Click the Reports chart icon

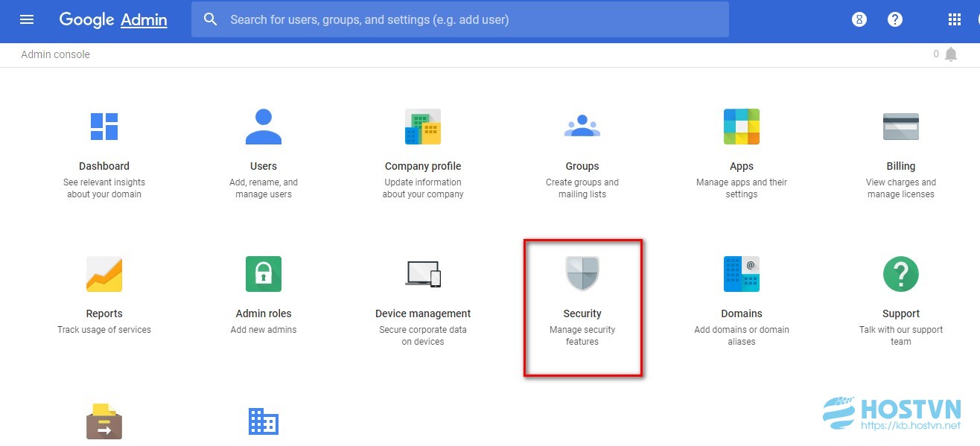tap(104, 274)
